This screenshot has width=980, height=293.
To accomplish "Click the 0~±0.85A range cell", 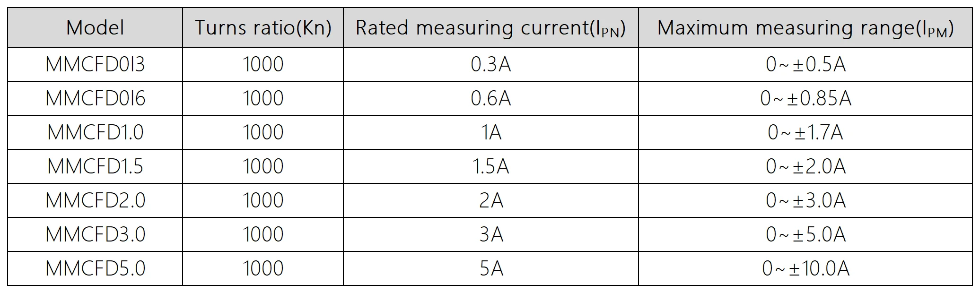I will [805, 98].
